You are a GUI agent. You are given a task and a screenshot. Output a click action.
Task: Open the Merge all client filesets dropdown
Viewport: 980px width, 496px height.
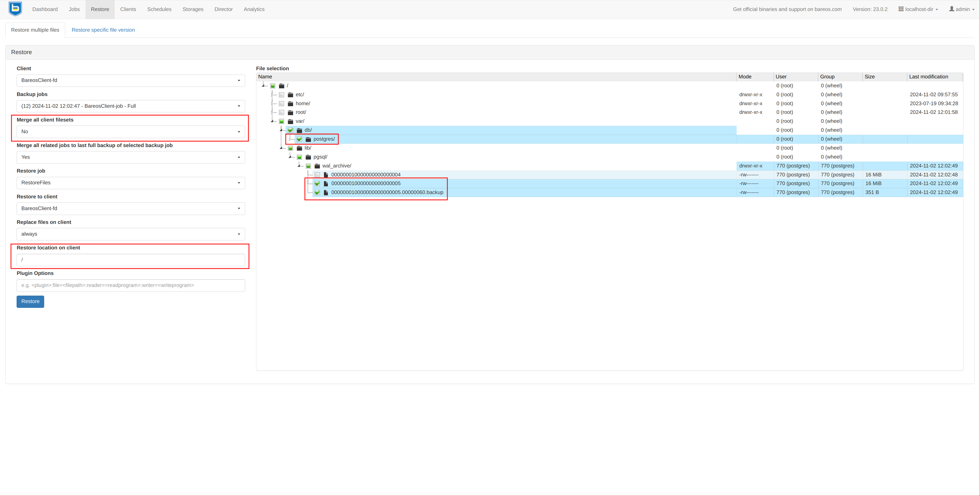(130, 132)
